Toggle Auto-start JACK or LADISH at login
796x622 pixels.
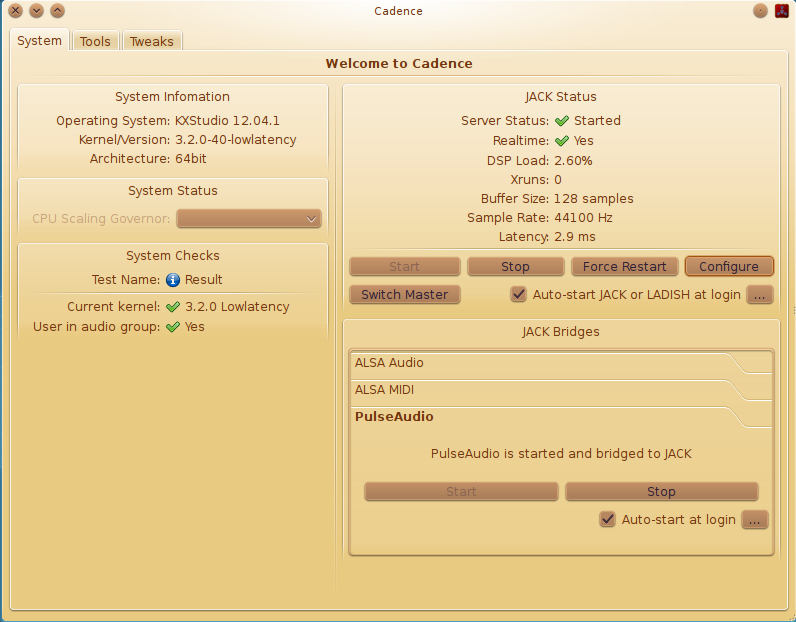point(518,294)
